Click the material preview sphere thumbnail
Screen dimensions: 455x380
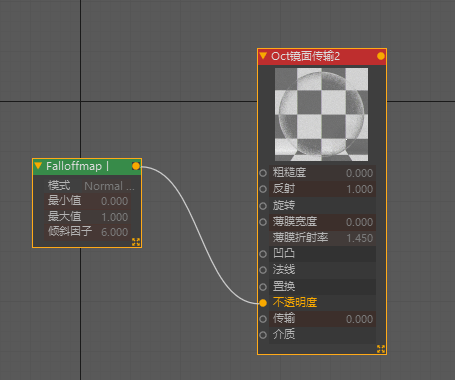[x=321, y=114]
